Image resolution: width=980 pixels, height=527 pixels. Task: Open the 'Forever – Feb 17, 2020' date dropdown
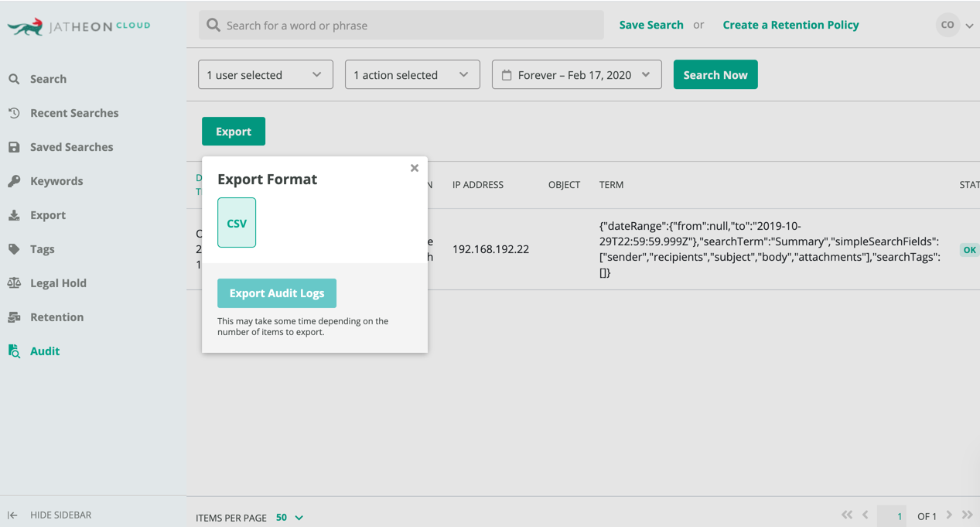pyautogui.click(x=577, y=75)
